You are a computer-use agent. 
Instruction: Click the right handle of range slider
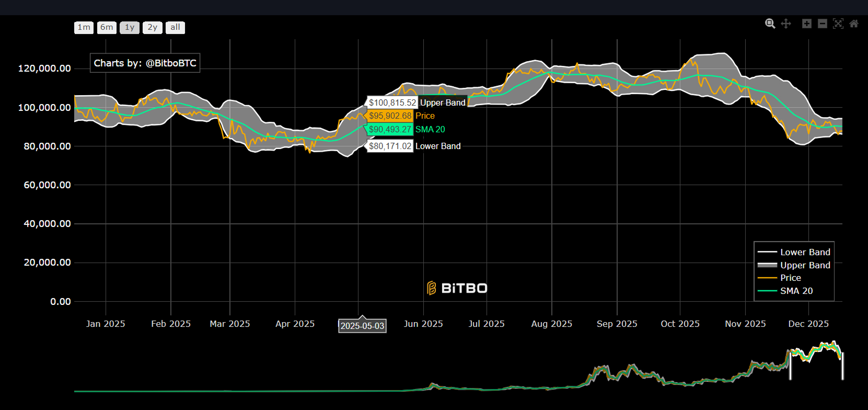point(842,366)
